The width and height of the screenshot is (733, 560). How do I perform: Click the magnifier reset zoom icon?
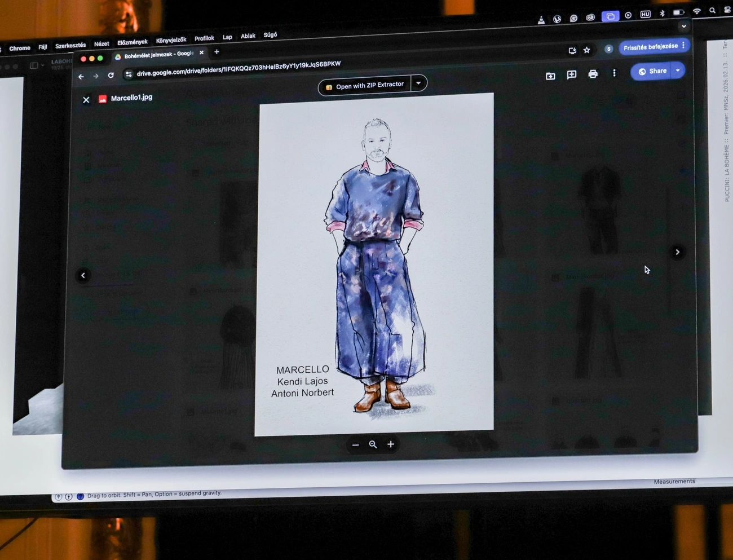point(373,444)
